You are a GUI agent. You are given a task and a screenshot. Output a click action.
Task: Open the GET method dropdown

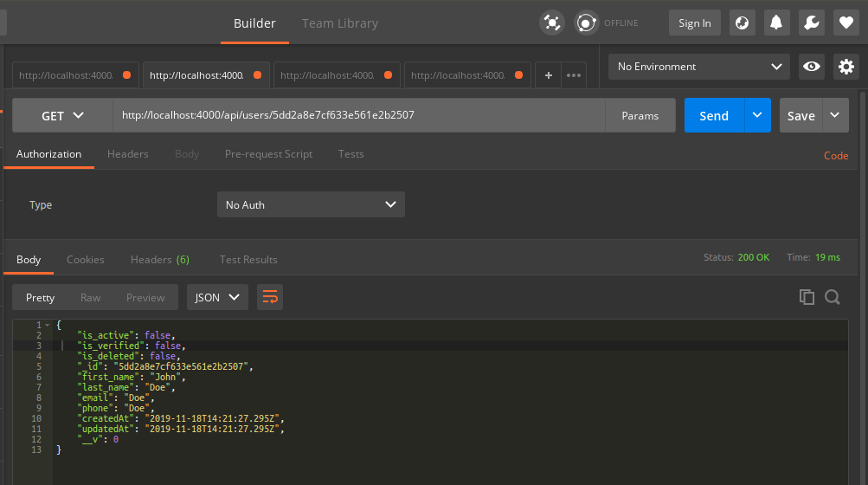[62, 115]
